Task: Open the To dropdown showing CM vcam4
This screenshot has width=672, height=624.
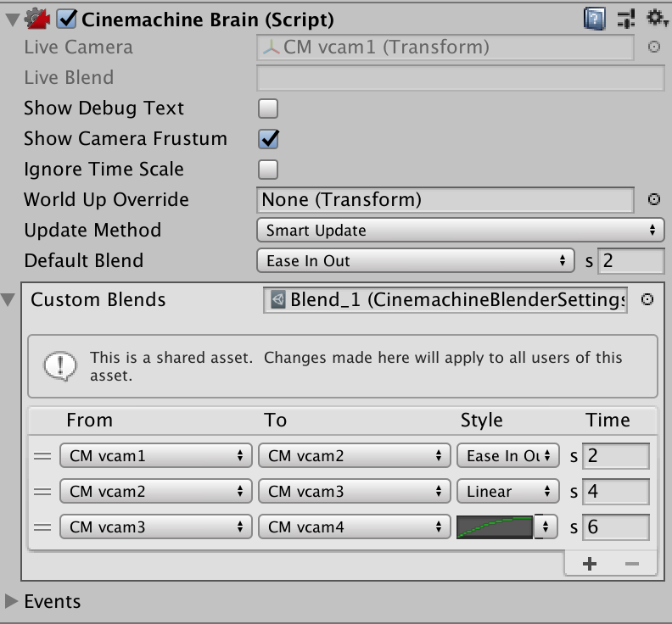Action: pyautogui.click(x=353, y=527)
